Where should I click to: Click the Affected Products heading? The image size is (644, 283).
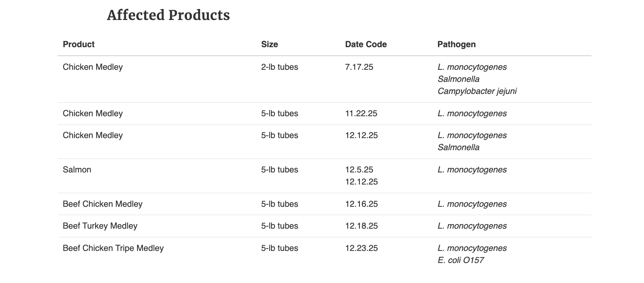tap(168, 15)
